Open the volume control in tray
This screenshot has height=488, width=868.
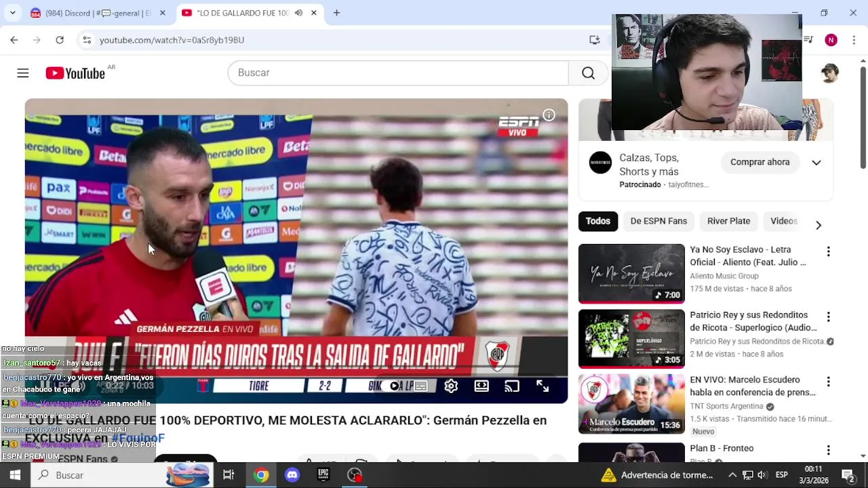tap(762, 475)
